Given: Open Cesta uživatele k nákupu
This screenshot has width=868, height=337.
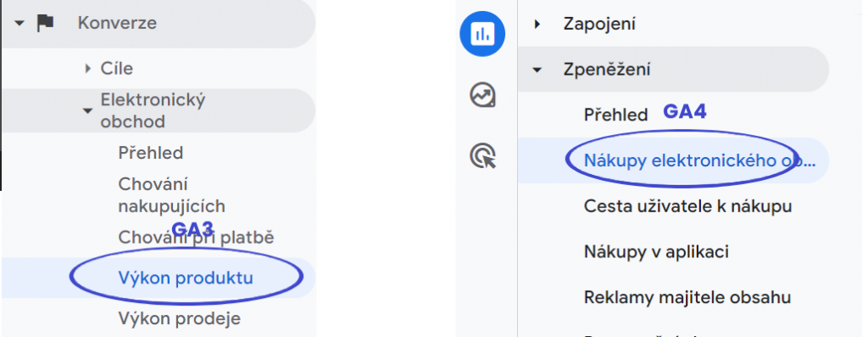Looking at the screenshot, I should point(687,206).
